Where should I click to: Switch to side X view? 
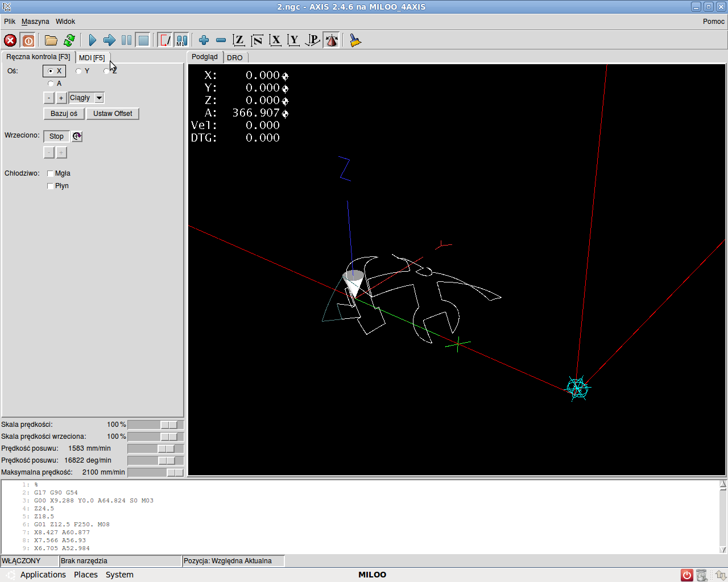(x=275, y=40)
